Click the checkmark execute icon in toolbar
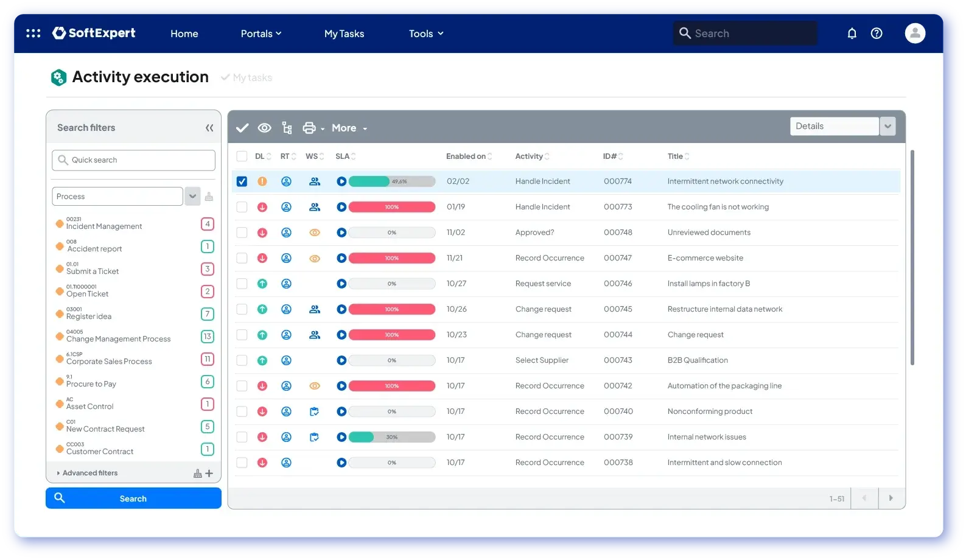966x560 pixels. pyautogui.click(x=242, y=128)
